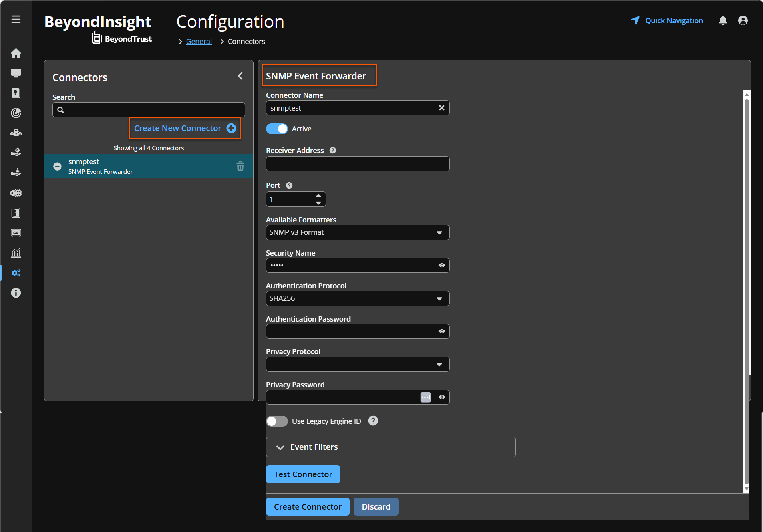The height and width of the screenshot is (532, 763).
Task: Click General breadcrumb link
Action: [199, 41]
